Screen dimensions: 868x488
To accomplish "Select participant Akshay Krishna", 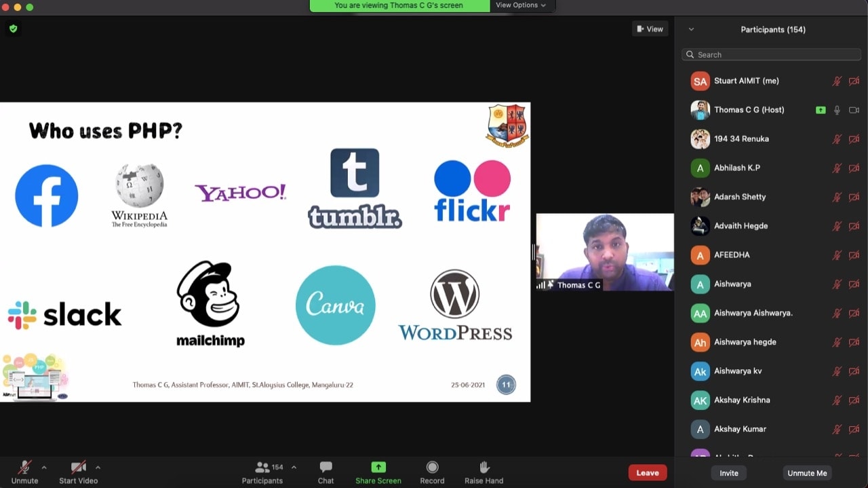I will pyautogui.click(x=771, y=400).
